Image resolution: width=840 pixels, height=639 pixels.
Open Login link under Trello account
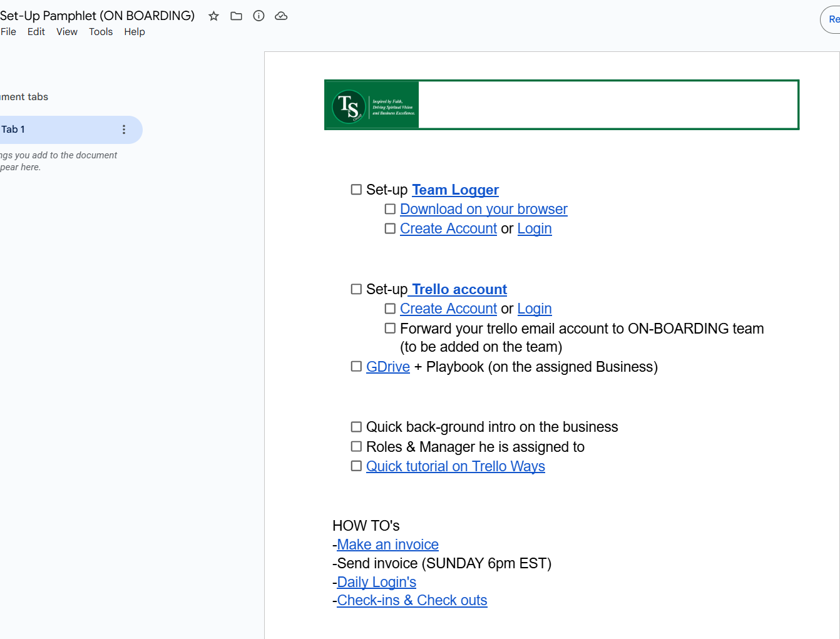pos(535,309)
